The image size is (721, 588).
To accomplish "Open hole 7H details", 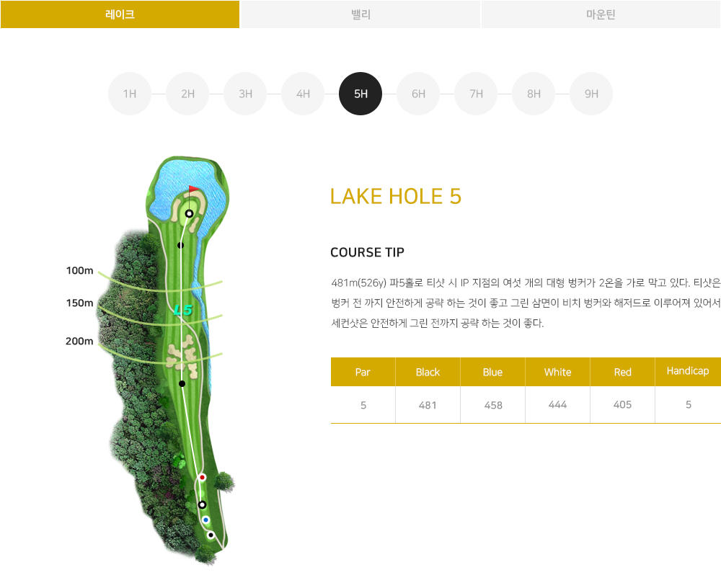I will point(476,94).
